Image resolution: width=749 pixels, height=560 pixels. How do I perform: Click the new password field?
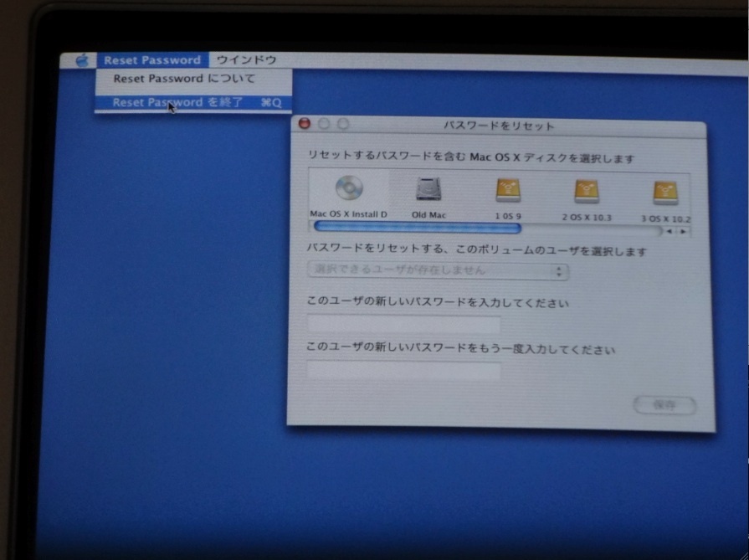403,325
